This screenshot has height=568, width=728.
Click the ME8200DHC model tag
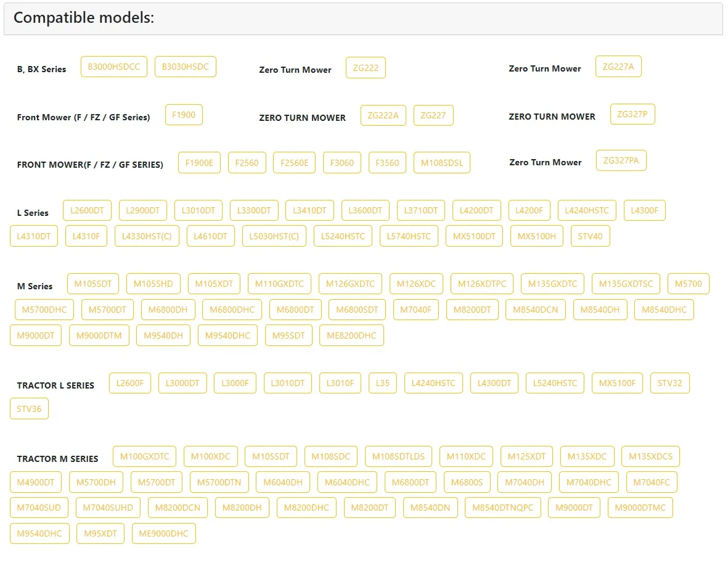coord(351,335)
